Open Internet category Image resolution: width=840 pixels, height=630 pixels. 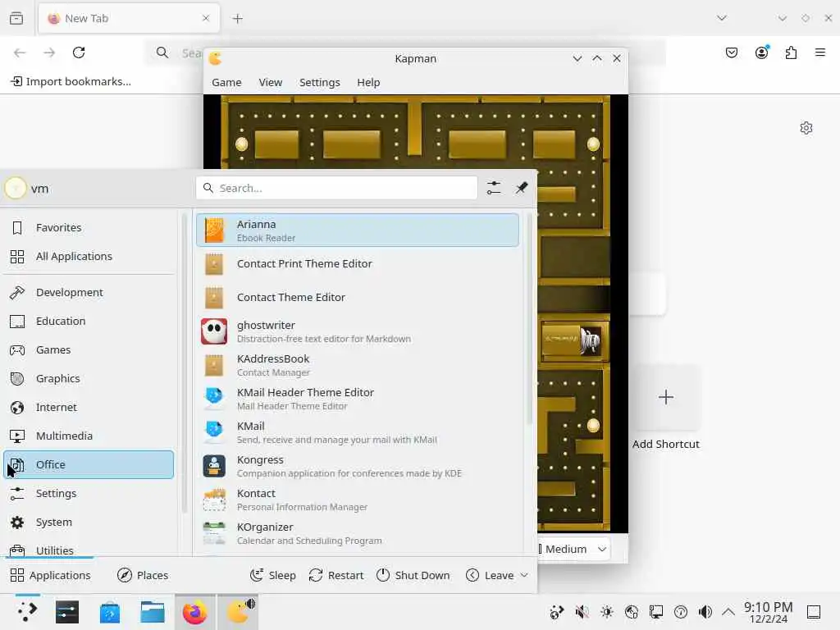89,408
